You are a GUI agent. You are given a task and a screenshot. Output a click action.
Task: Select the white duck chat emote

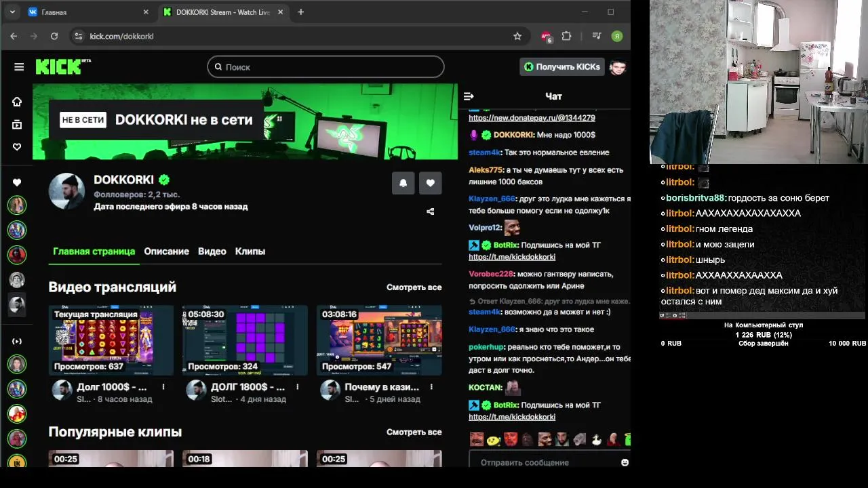[x=596, y=439]
